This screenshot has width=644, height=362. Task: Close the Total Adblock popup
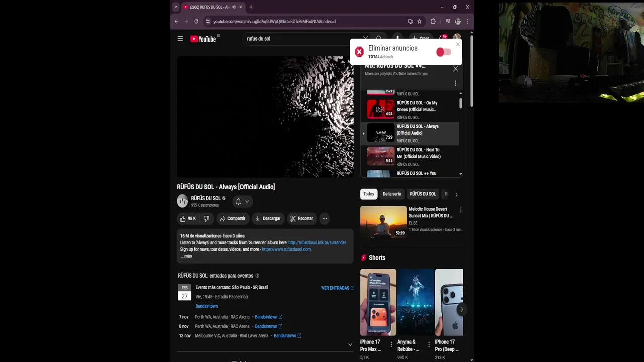458,44
